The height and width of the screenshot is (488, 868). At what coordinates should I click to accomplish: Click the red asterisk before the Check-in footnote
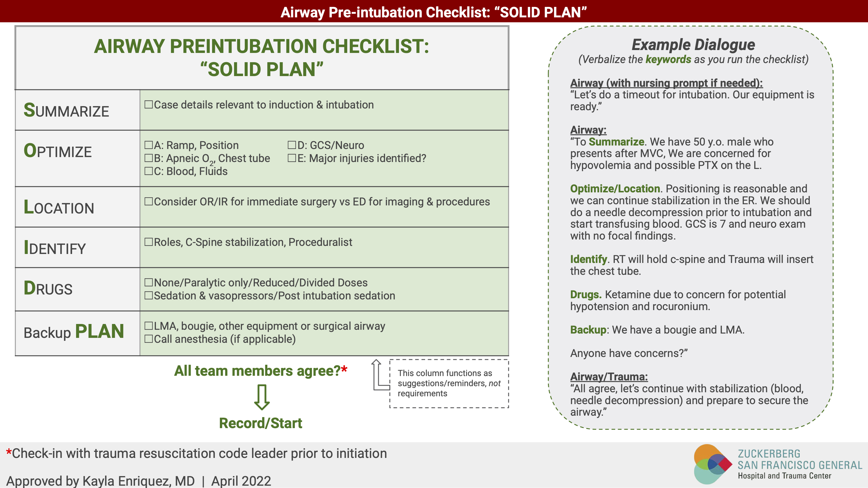tap(9, 452)
